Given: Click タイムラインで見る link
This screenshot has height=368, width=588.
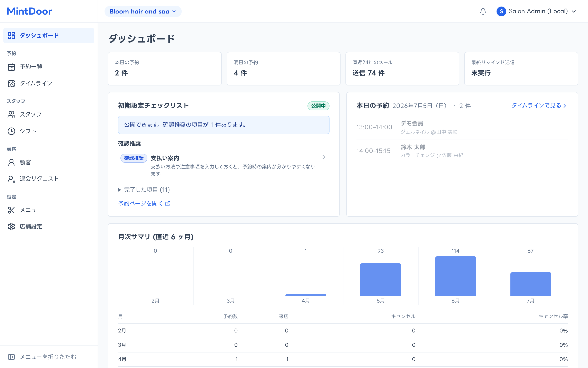Looking at the screenshot, I should pyautogui.click(x=539, y=106).
